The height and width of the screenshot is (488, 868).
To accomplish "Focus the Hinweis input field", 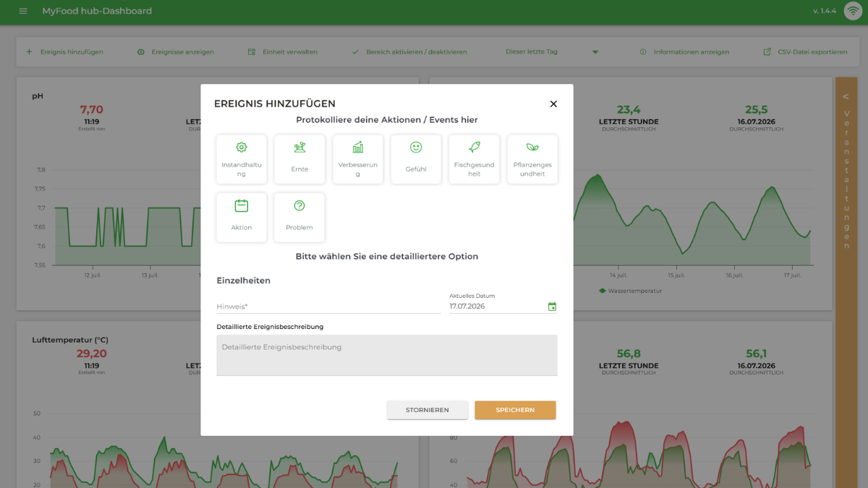I will [x=328, y=307].
